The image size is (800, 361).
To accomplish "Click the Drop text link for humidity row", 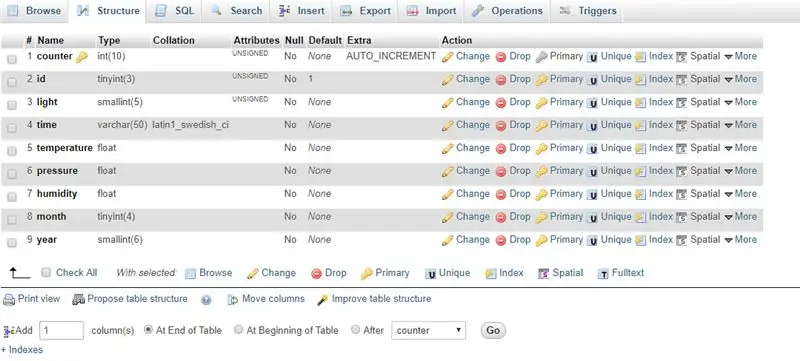I will click(x=520, y=194).
